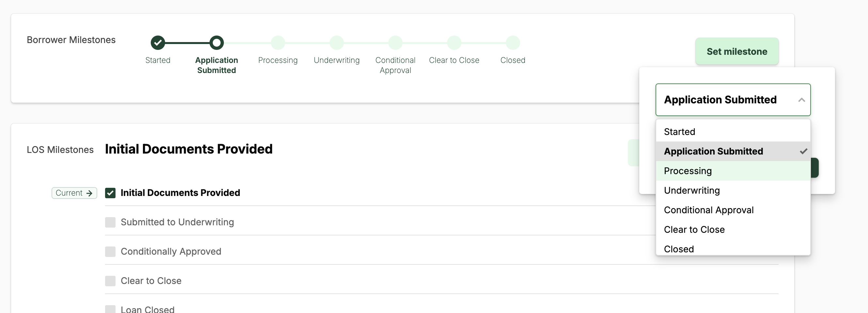Click the Closed step circle in tracker
The image size is (868, 313).
[x=513, y=43]
